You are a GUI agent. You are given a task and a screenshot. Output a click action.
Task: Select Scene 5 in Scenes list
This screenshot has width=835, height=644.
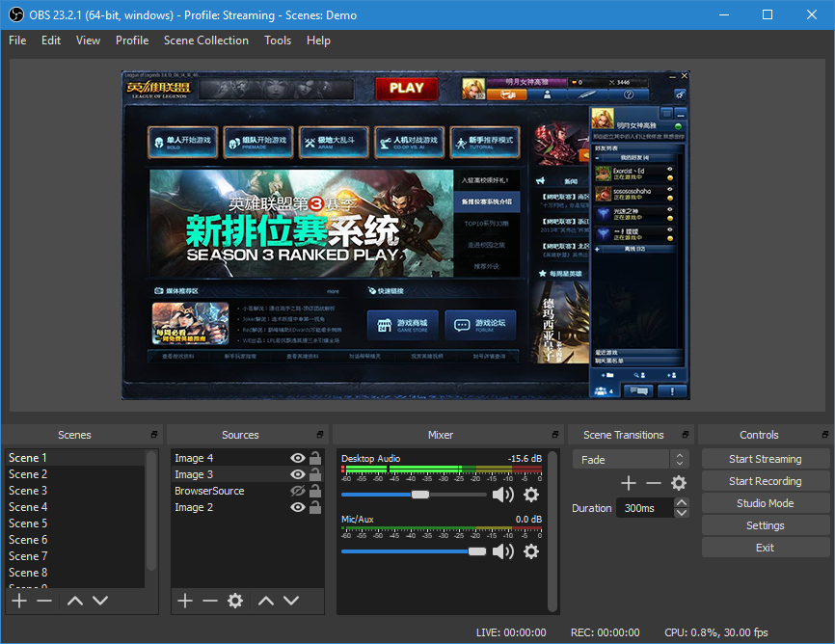[75, 523]
